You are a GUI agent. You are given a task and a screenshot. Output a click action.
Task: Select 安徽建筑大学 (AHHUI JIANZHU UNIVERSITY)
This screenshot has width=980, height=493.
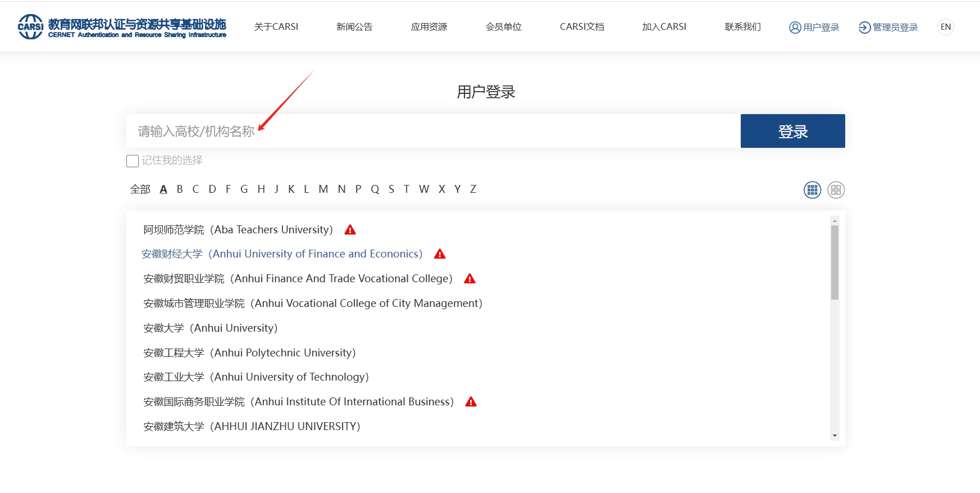[x=252, y=426]
